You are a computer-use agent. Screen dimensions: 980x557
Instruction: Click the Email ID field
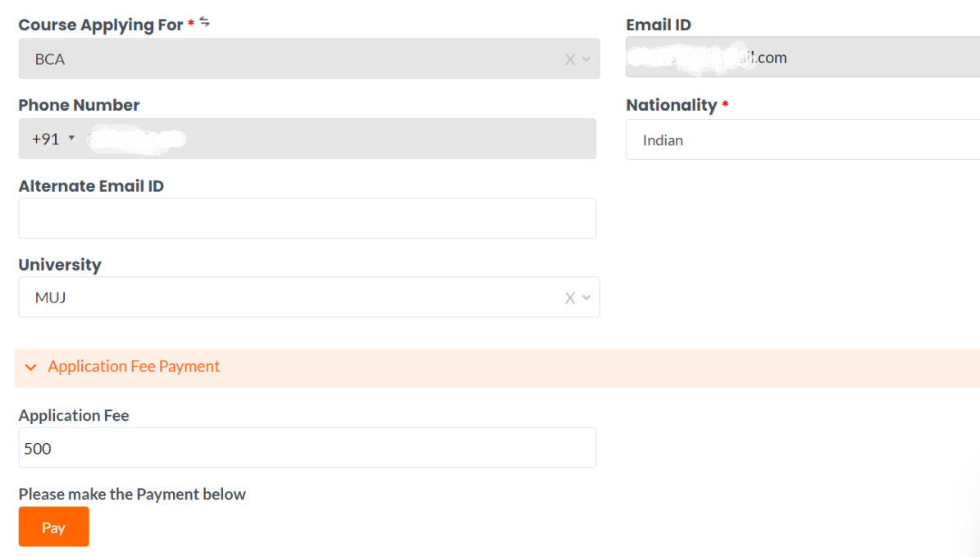tap(802, 57)
